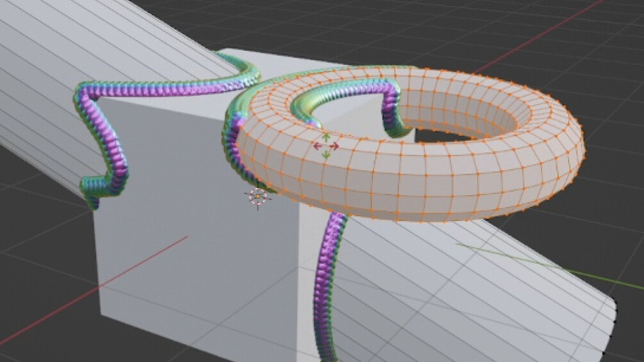The image size is (644, 362).
Task: Click the red-green arrow gizmo on the torus
Action: (x=326, y=145)
